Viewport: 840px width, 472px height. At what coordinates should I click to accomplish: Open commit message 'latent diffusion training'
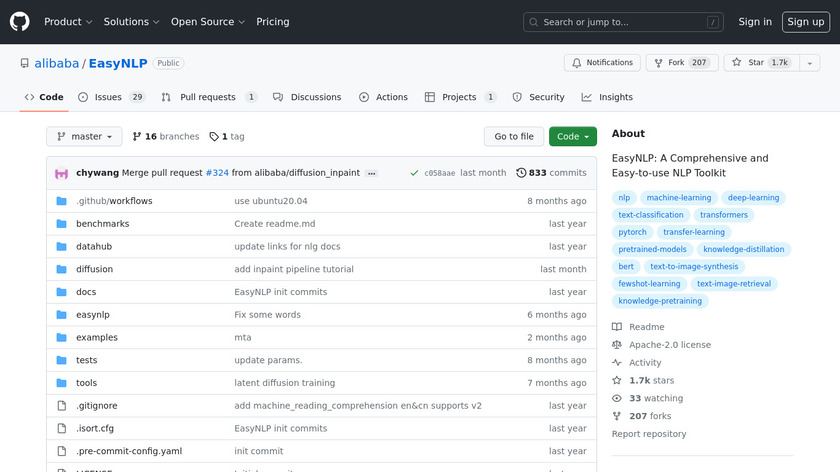point(284,383)
